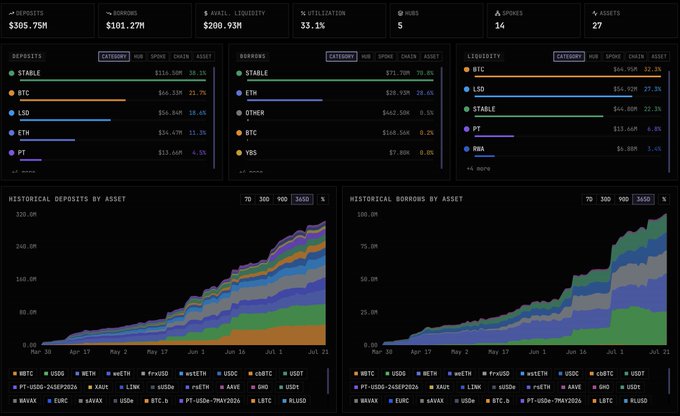Click the $71.70M STABLE borrows amount
The height and width of the screenshot is (416, 680).
pyautogui.click(x=398, y=73)
